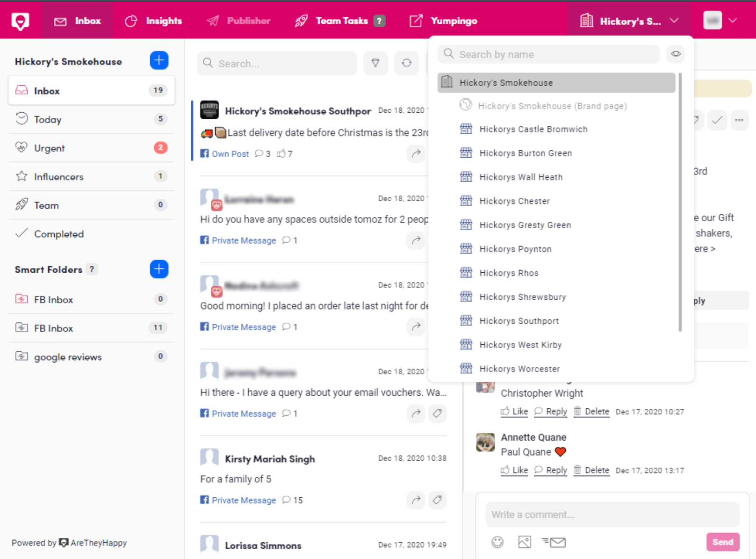Open the Inbox tab in top navigation

[77, 21]
